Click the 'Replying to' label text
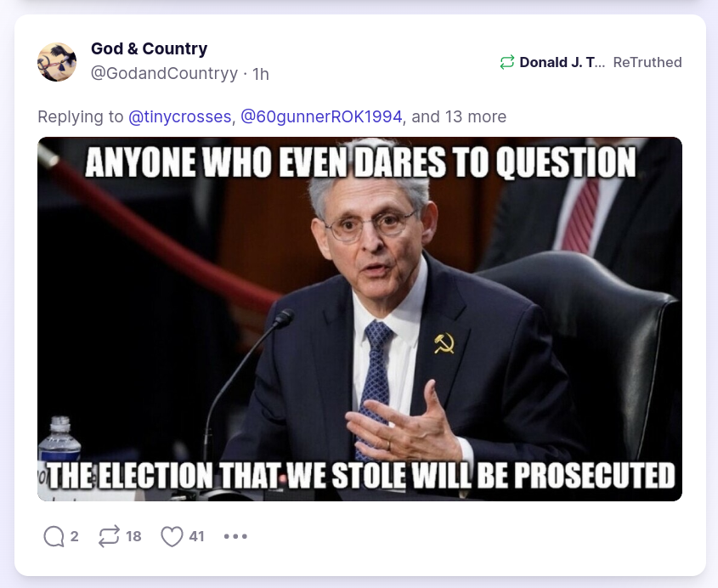718x588 pixels. coord(81,116)
